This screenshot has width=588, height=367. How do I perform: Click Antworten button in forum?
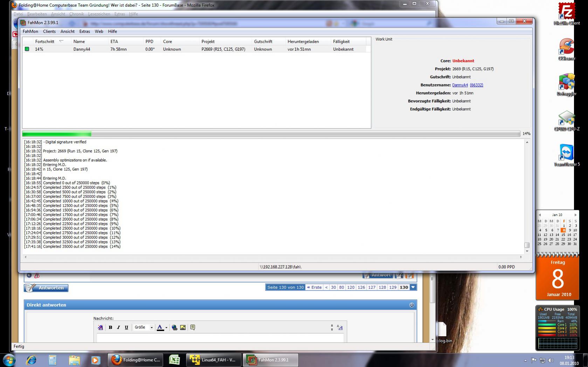tap(46, 288)
